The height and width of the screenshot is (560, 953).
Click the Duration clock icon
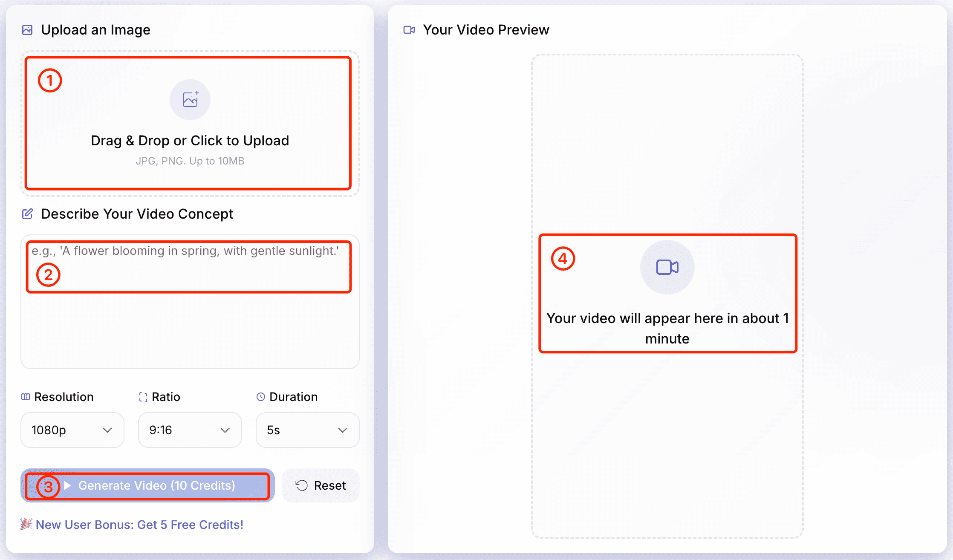(x=261, y=397)
